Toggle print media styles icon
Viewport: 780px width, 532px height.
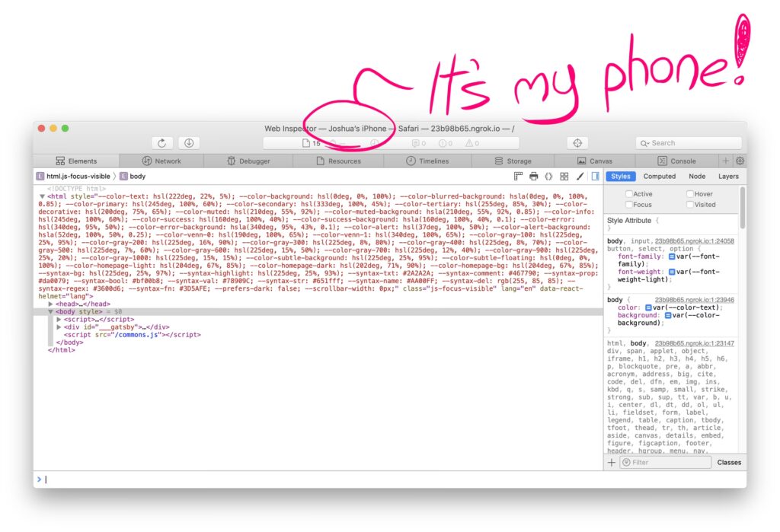point(533,177)
